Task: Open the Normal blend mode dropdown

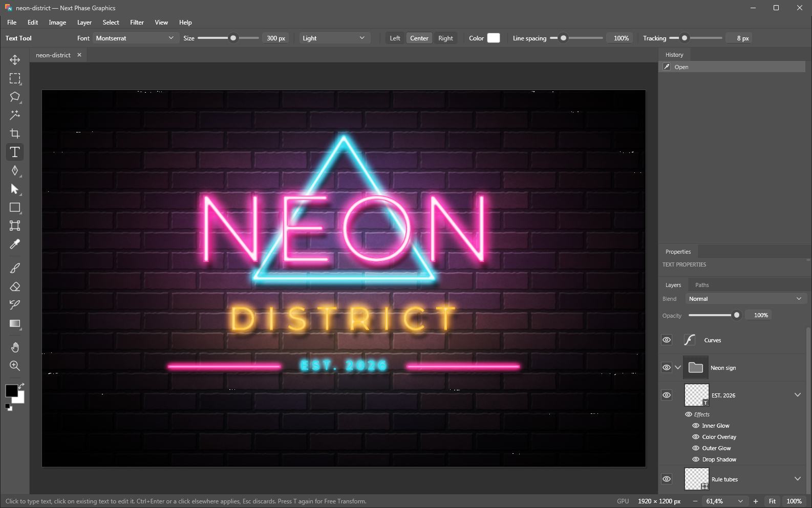Action: click(x=746, y=299)
